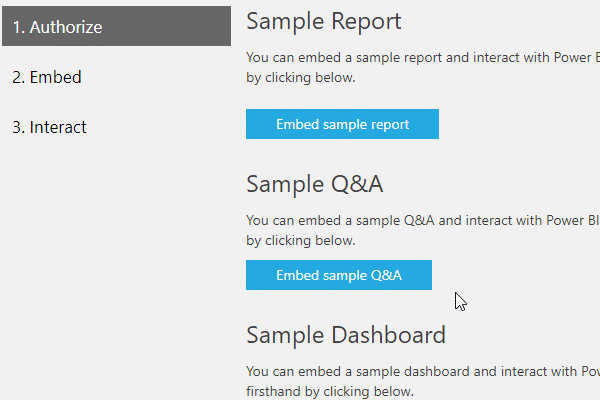Click "by clicking below." above Embed sample Q&A

point(300,240)
